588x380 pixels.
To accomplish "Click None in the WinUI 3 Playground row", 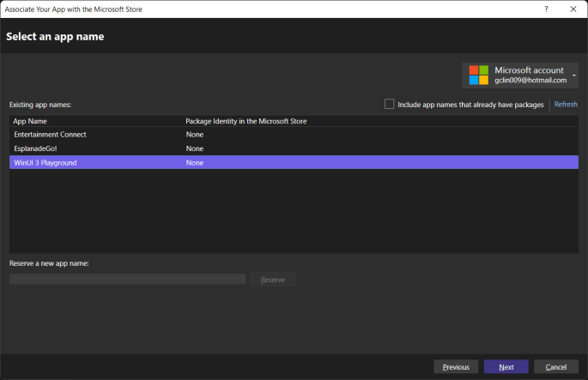I will click(x=195, y=163).
